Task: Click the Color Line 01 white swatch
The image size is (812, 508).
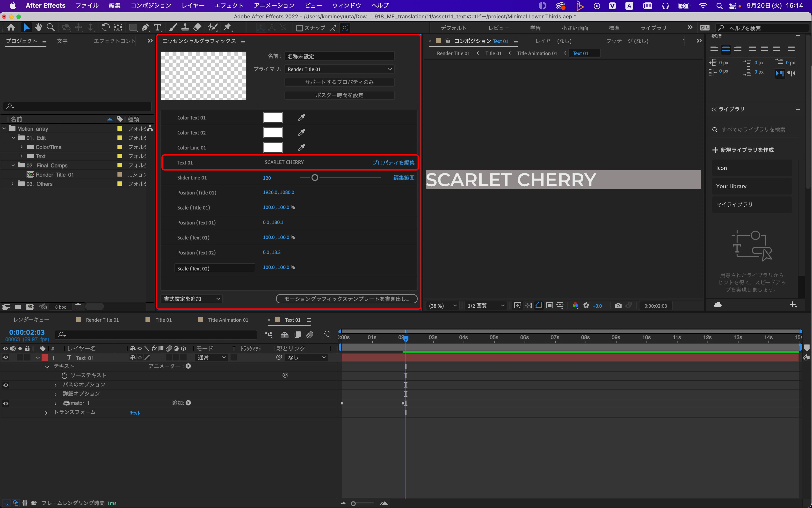Action: coord(272,148)
